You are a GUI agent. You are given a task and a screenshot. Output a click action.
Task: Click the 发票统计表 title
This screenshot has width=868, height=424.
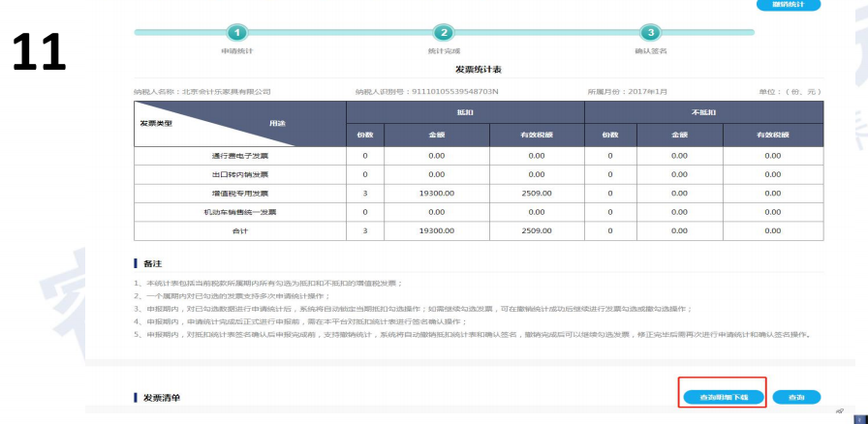click(479, 70)
